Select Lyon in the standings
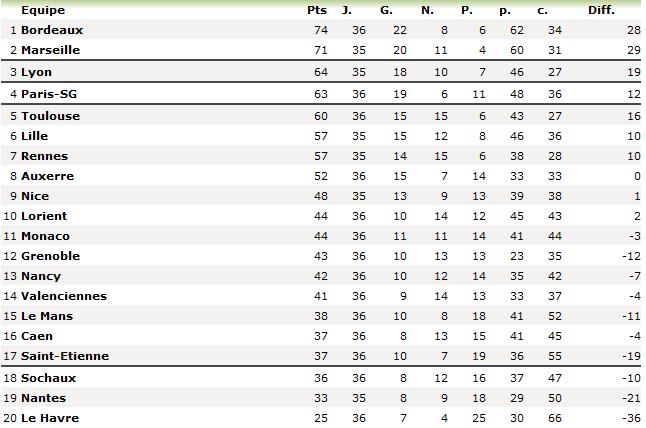Viewport: 646px width, 428px height. click(x=36, y=72)
